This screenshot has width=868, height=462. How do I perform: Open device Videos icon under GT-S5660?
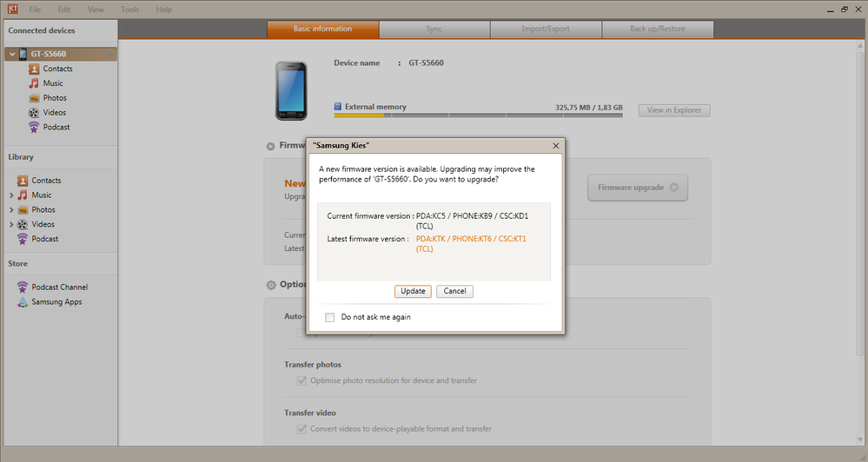pyautogui.click(x=34, y=112)
